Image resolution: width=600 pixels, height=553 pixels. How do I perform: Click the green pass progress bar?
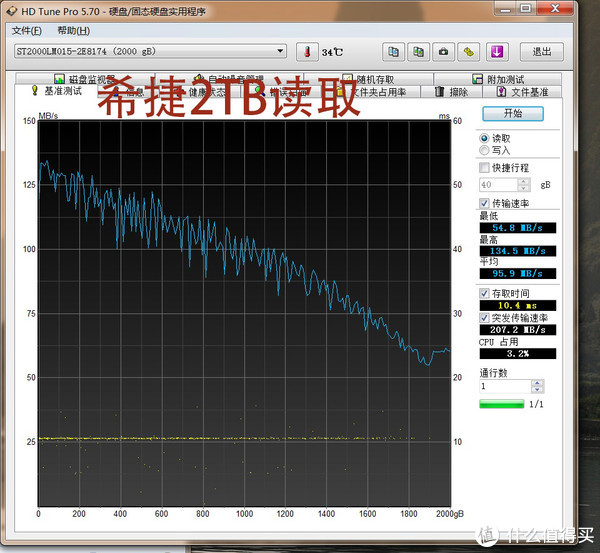coord(502,404)
